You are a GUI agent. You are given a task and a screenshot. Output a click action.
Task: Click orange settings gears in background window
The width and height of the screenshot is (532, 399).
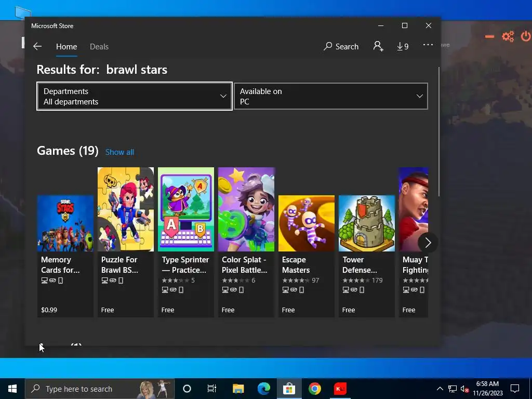(508, 36)
